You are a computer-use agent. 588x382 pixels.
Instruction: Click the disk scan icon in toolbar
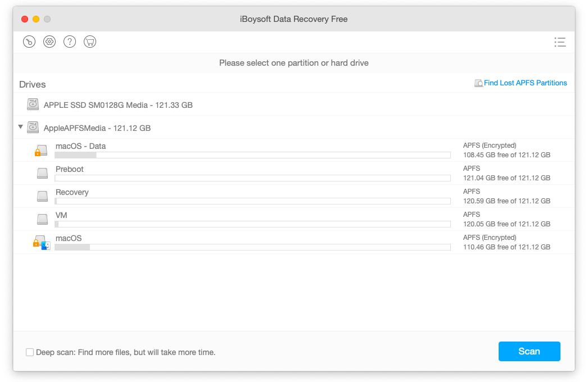coord(29,42)
